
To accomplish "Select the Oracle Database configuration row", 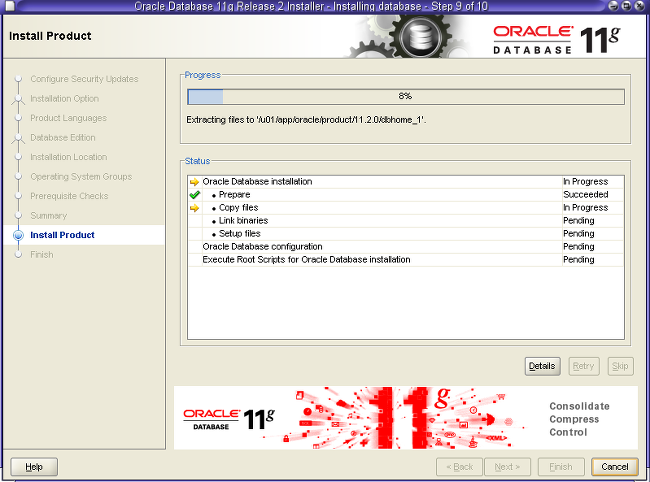I will [x=405, y=247].
